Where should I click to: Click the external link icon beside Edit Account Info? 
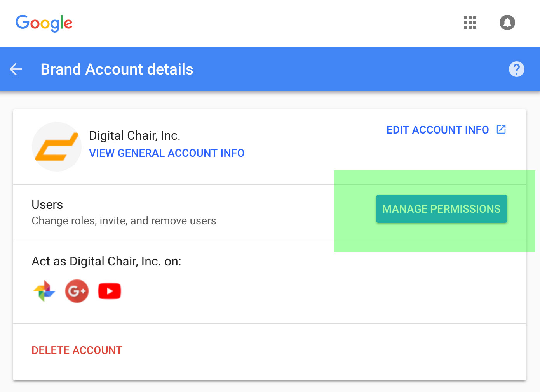[501, 129]
